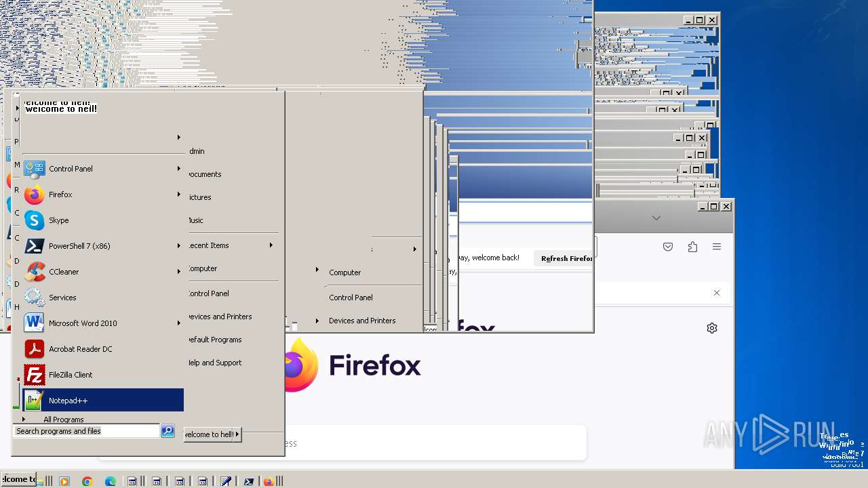Viewport: 868px width, 488px height.
Task: Expand the CCleaner jump list arrow
Action: [179, 272]
